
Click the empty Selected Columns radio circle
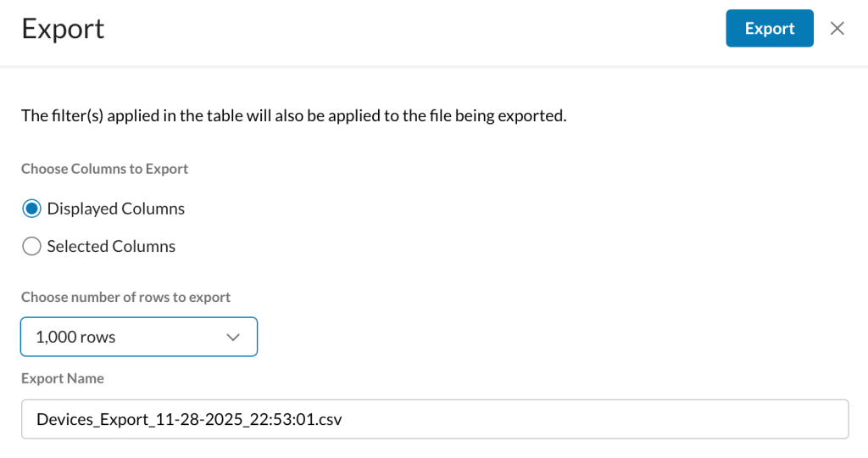31,246
